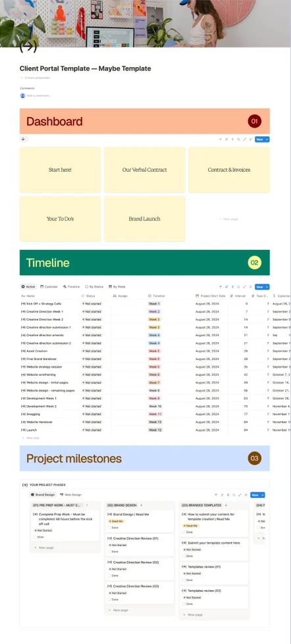Switch to the Timeline view tab
The height and width of the screenshot is (644, 291).
pos(71,287)
